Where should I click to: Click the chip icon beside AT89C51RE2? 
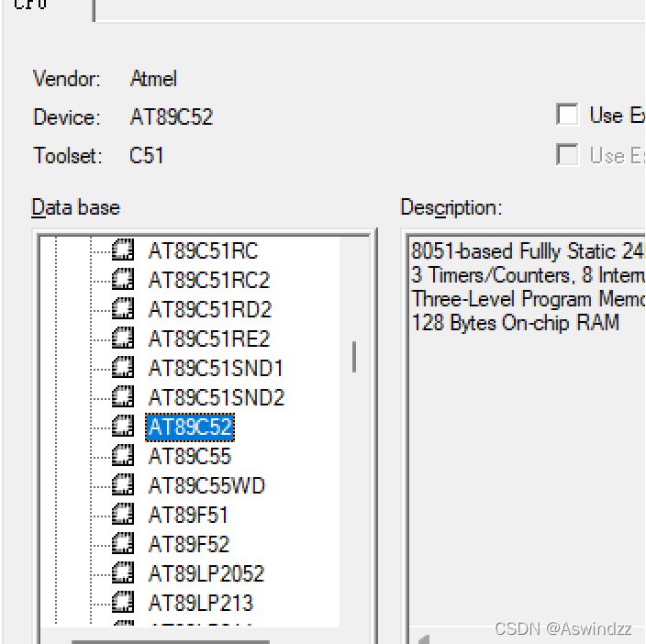pyautogui.click(x=123, y=339)
